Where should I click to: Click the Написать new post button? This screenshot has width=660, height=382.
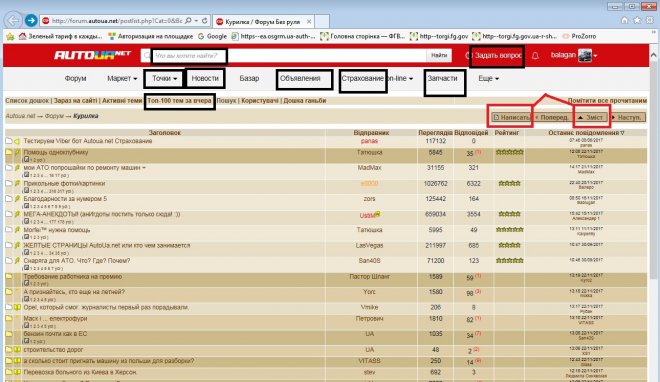(x=511, y=117)
